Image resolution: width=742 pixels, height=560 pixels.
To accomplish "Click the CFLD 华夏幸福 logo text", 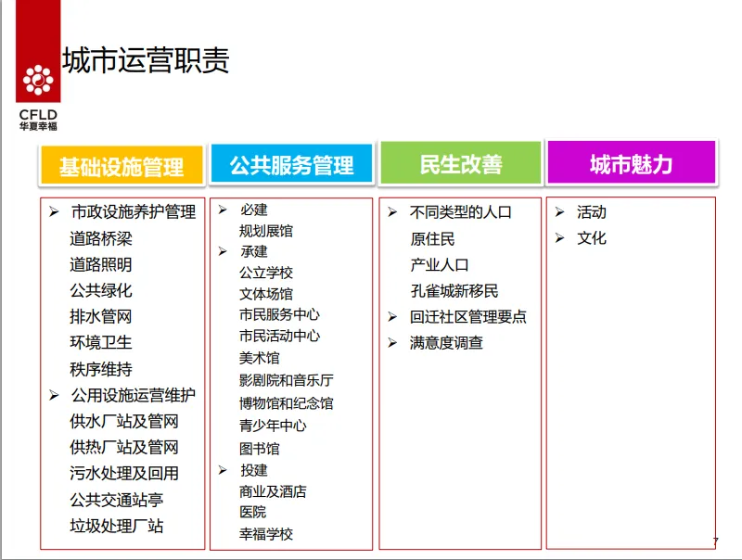I will (x=38, y=120).
